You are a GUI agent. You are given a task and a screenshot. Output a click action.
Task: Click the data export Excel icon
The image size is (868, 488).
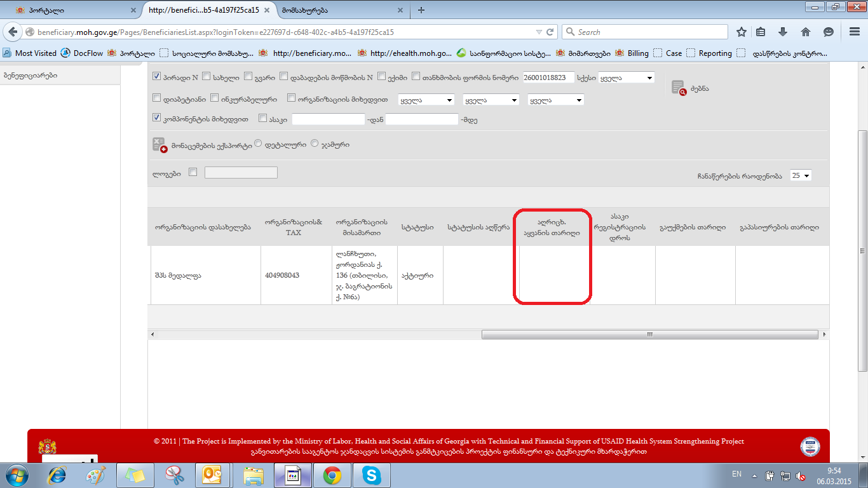tap(159, 145)
